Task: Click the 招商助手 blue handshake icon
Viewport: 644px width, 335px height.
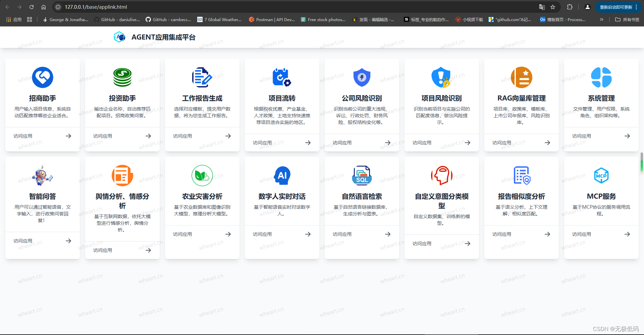Action: pyautogui.click(x=43, y=77)
